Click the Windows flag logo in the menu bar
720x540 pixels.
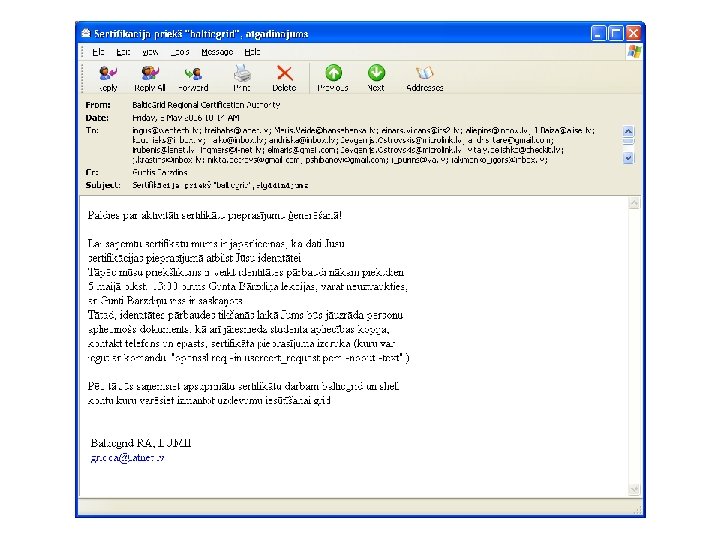pyautogui.click(x=634, y=51)
